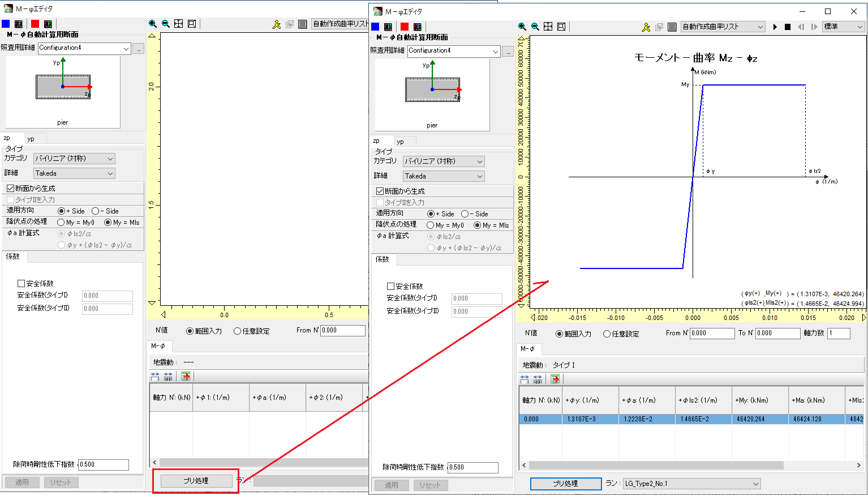
Task: Click red square swatch in right window
Action: [x=405, y=27]
